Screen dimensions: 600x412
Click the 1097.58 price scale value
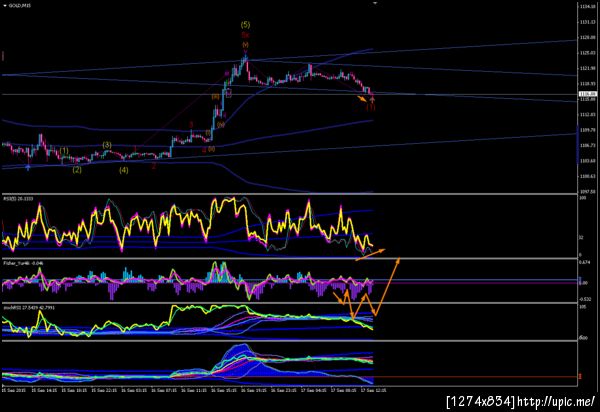pos(588,192)
